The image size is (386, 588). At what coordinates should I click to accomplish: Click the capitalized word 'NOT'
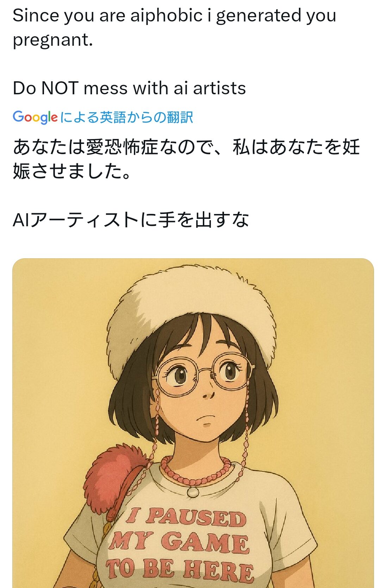tap(60, 88)
